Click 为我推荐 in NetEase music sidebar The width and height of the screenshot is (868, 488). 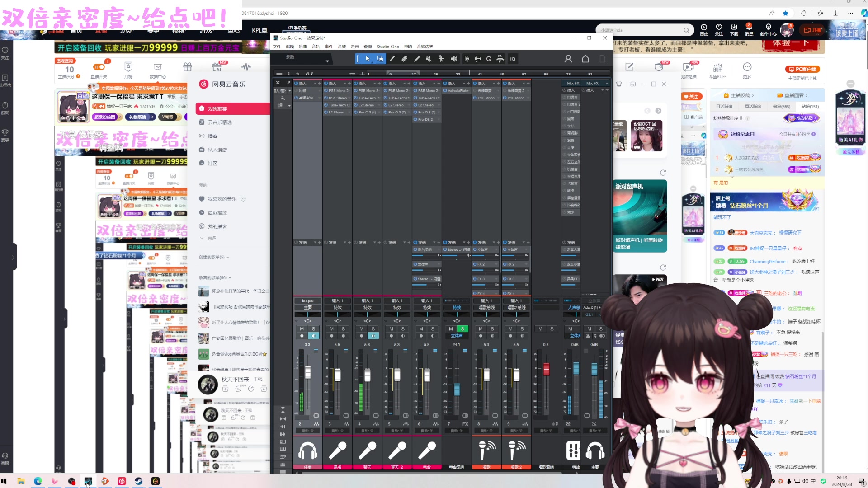pos(233,108)
